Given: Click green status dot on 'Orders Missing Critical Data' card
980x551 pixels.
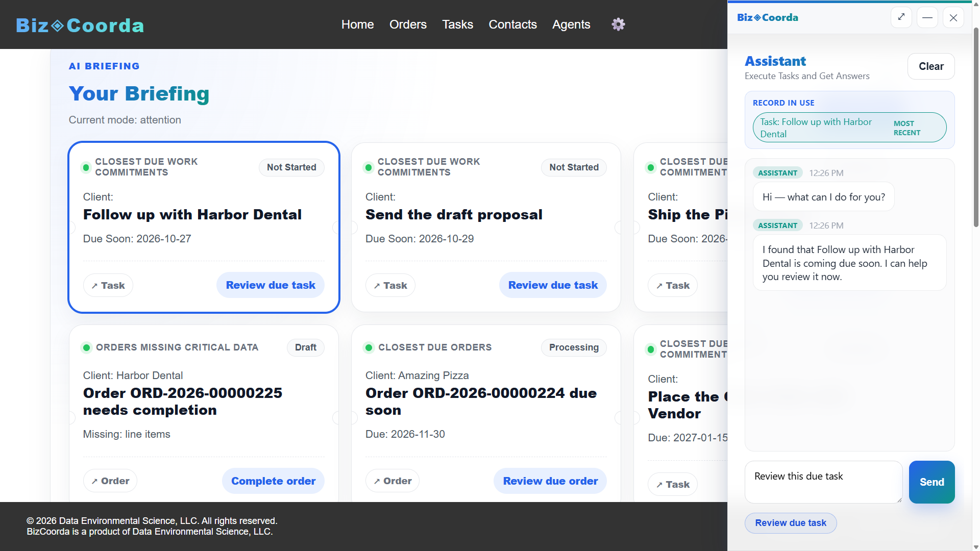Looking at the screenshot, I should tap(86, 348).
